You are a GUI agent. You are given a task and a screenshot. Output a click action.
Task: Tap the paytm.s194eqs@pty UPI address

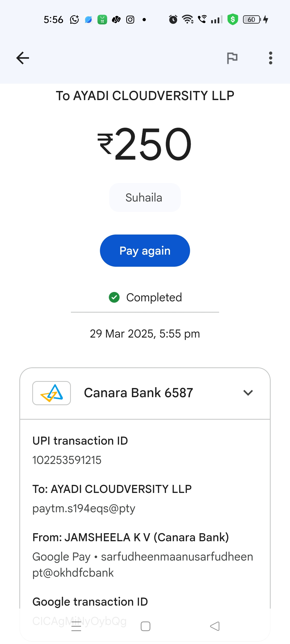click(84, 508)
